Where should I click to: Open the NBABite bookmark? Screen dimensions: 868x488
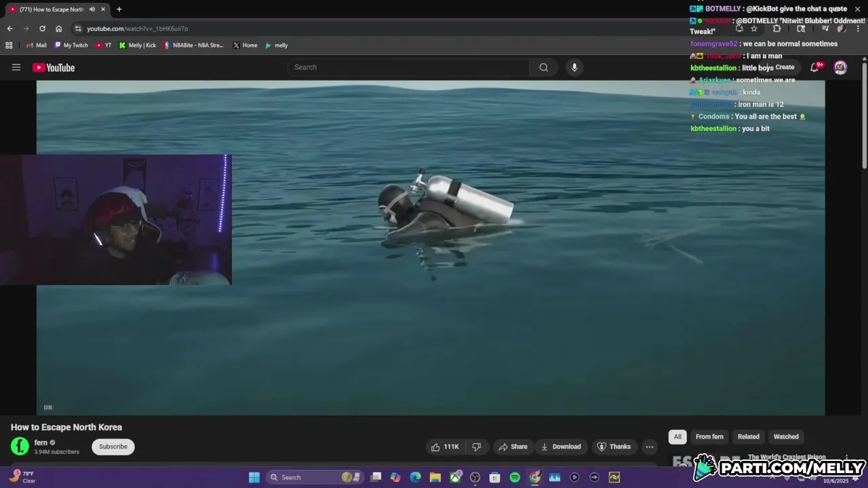(x=193, y=45)
